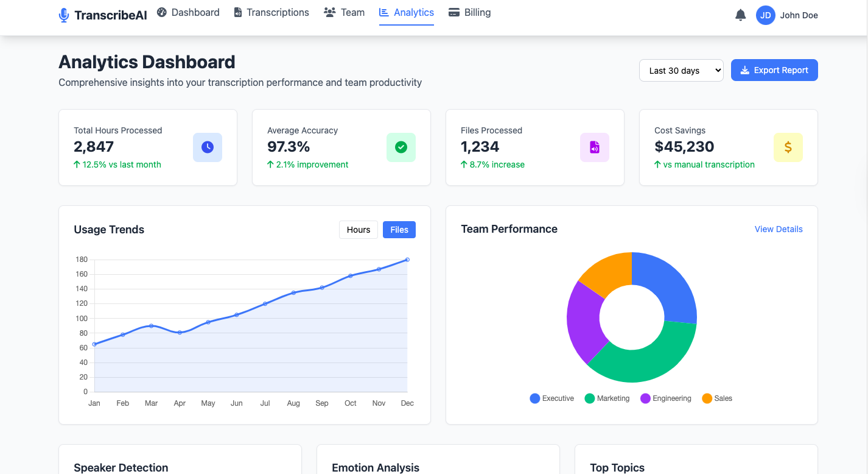
Task: Open View Details for Team Performance
Action: pyautogui.click(x=779, y=229)
